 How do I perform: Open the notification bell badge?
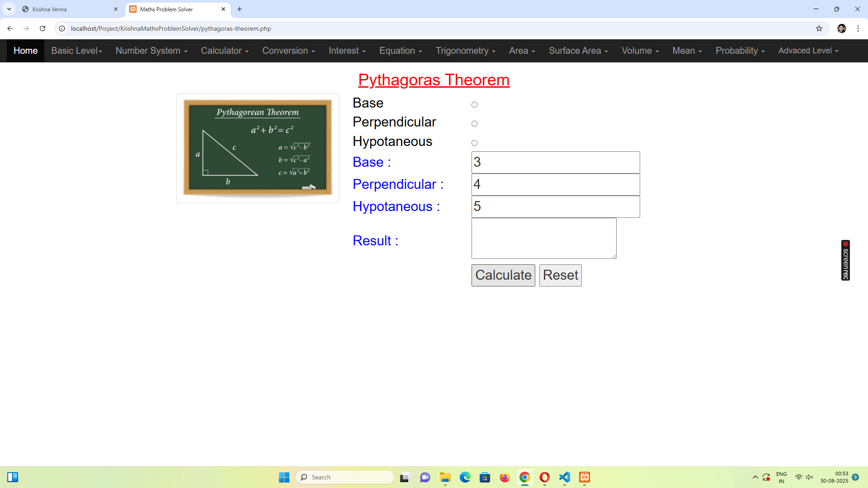(855, 477)
